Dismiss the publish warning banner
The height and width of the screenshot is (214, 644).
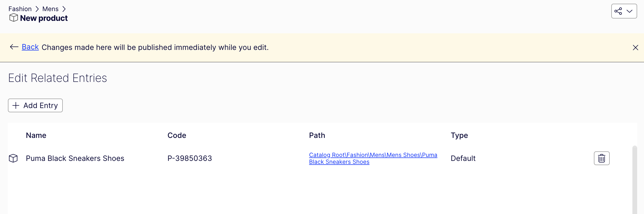pos(636,48)
